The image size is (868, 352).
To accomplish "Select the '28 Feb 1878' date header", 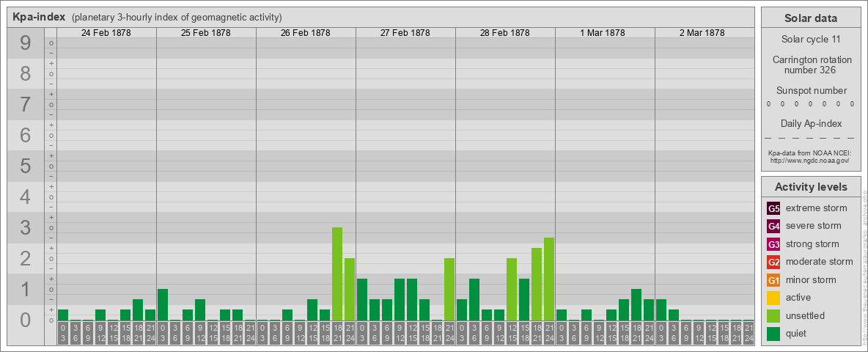I will pos(505,33).
